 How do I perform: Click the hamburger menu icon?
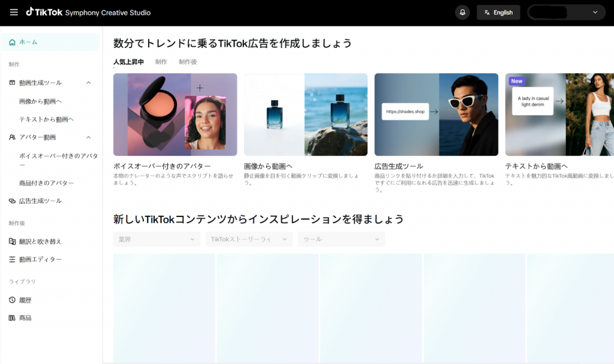click(14, 13)
